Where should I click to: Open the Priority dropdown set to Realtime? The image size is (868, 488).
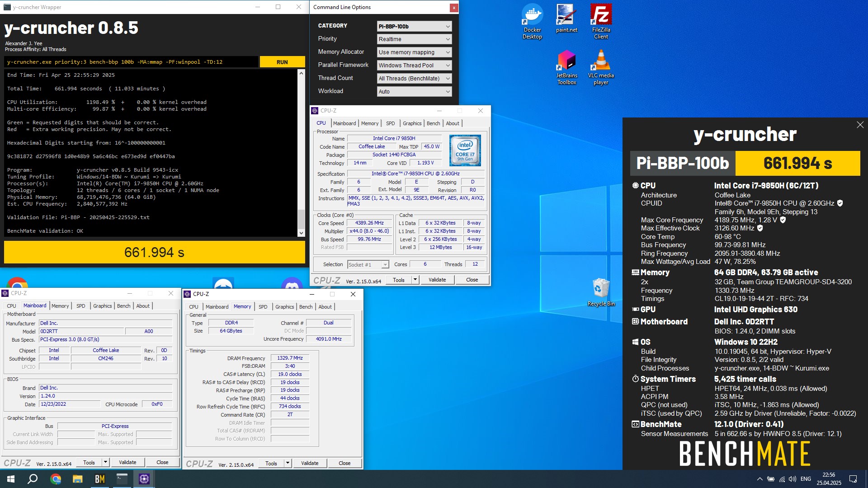pyautogui.click(x=414, y=39)
